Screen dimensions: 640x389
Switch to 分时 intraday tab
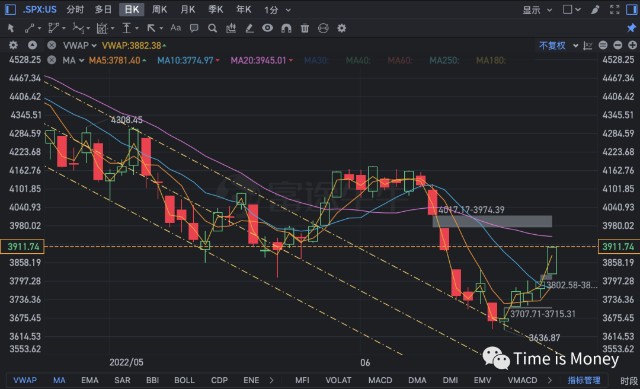(75, 10)
